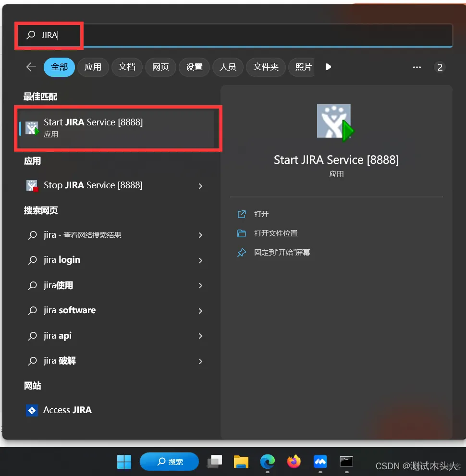Screen dimensions: 466x476
Task: Click 固定到"开始"屏幕 action
Action: 282,252
